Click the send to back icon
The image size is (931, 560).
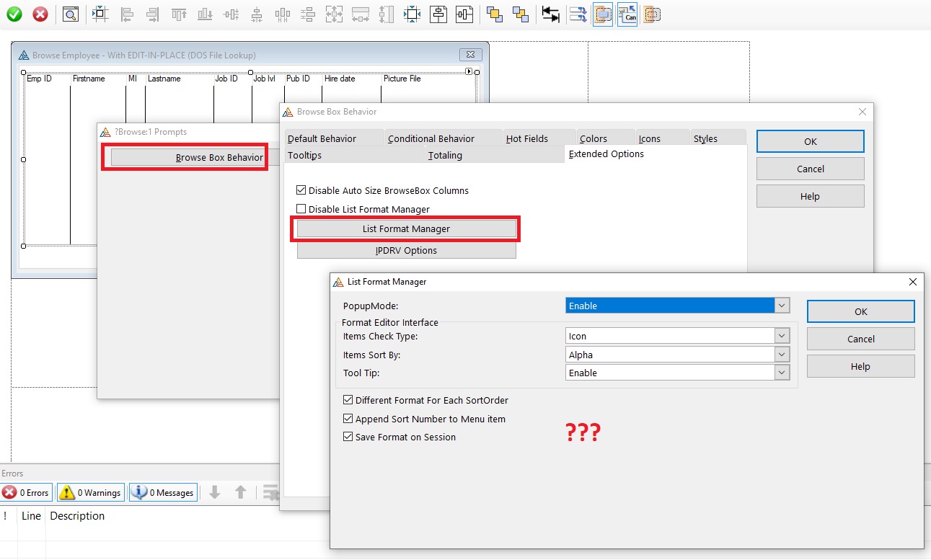[x=520, y=14]
